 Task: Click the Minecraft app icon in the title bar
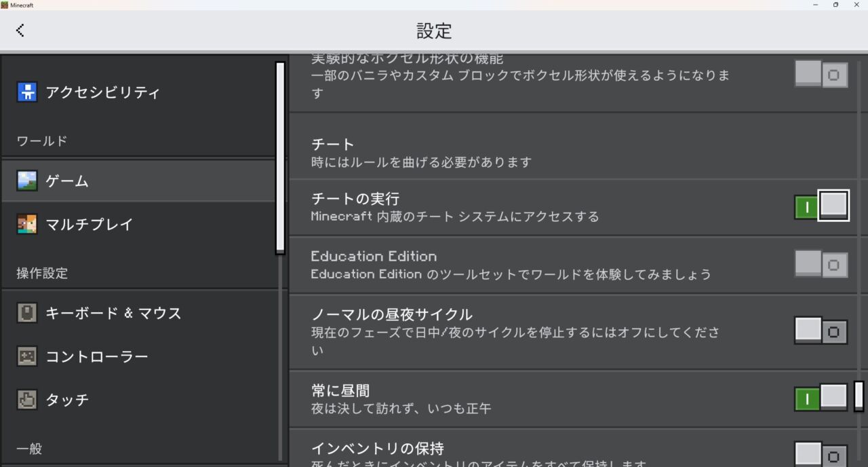pyautogui.click(x=5, y=5)
